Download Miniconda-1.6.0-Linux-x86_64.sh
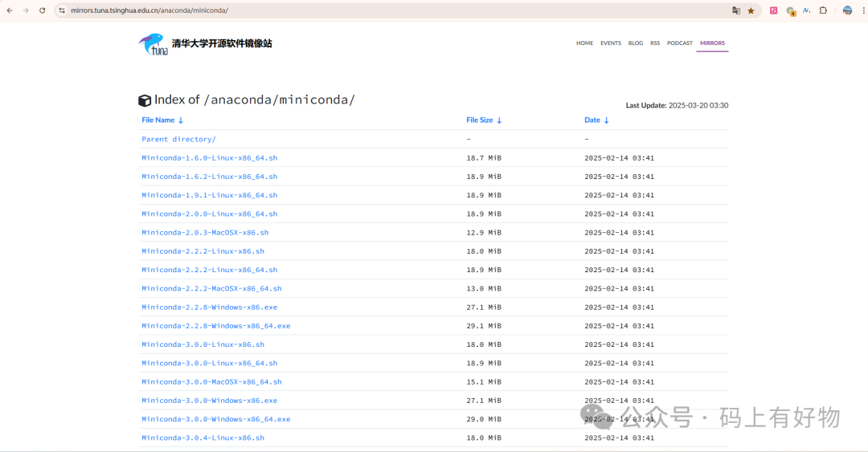 209,158
